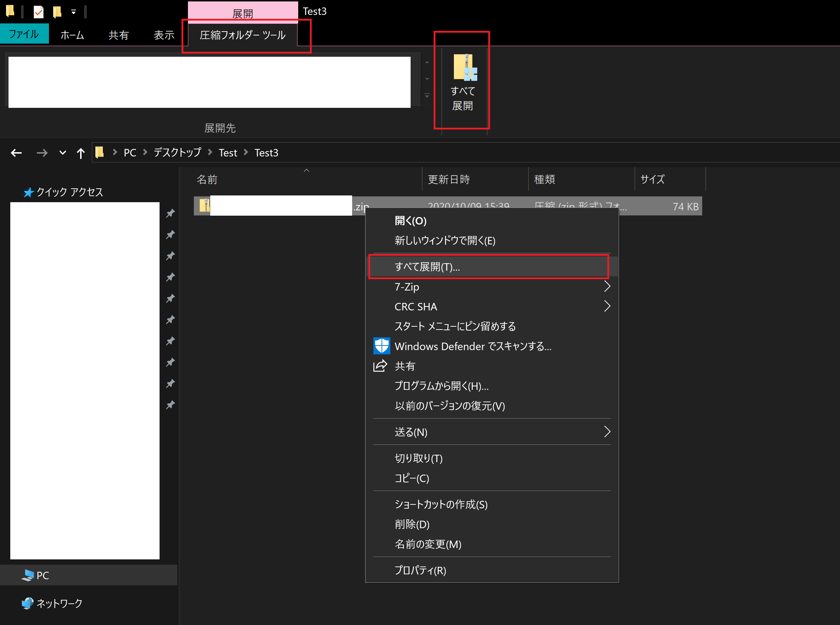Sort files by the 更新日時 column header

click(449, 179)
